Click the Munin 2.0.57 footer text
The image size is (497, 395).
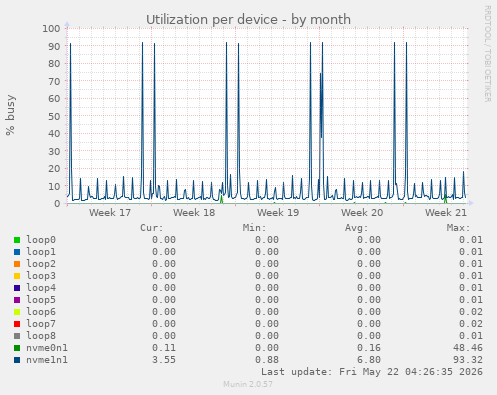click(x=248, y=384)
